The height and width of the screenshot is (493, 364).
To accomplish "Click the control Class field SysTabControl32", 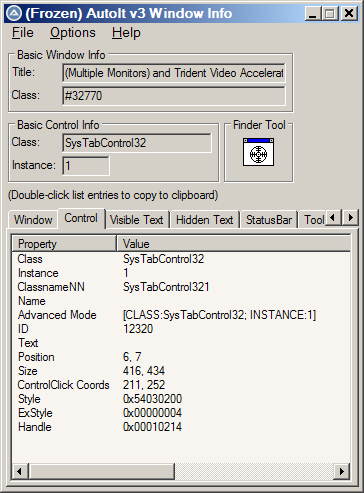I will coord(137,143).
